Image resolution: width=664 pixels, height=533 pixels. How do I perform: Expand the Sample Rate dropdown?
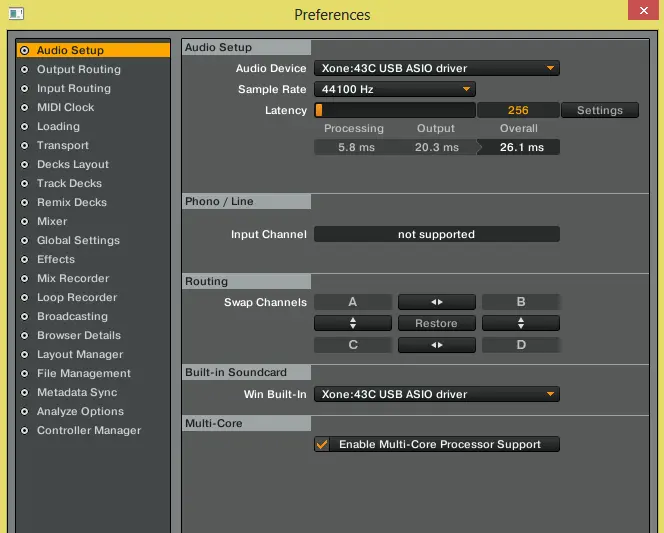[395, 89]
